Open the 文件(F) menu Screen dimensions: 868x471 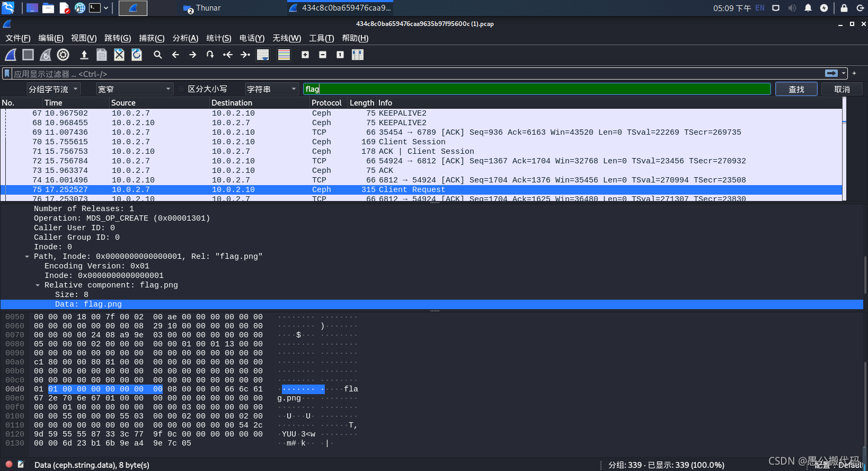pyautogui.click(x=18, y=38)
